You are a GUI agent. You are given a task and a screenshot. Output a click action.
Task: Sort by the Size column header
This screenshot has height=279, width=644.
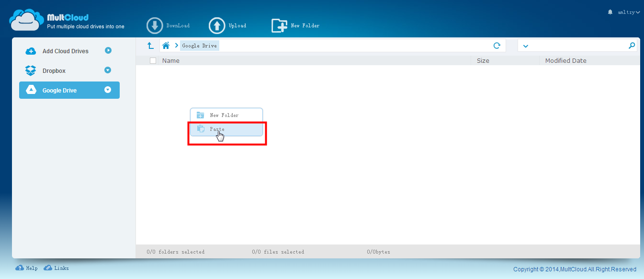click(x=483, y=60)
